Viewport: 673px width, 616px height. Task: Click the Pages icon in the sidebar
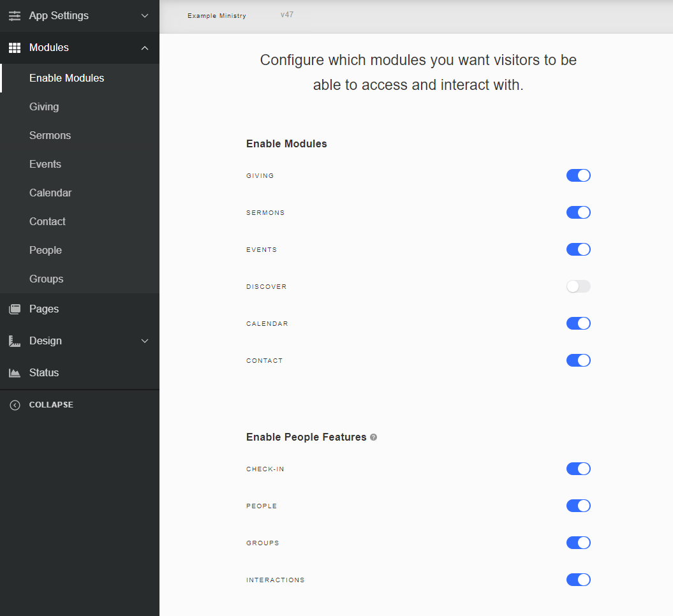(14, 309)
